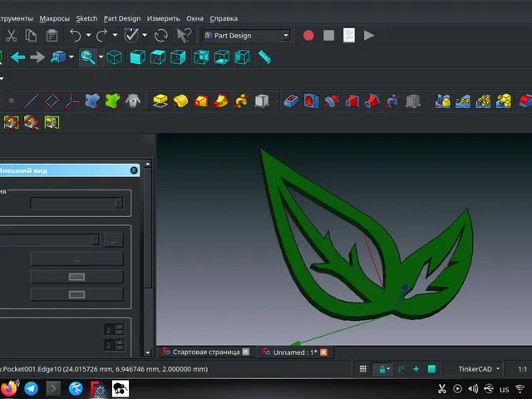The image size is (532, 399).
Task: Create a local coordinate system
Action: pos(72,101)
